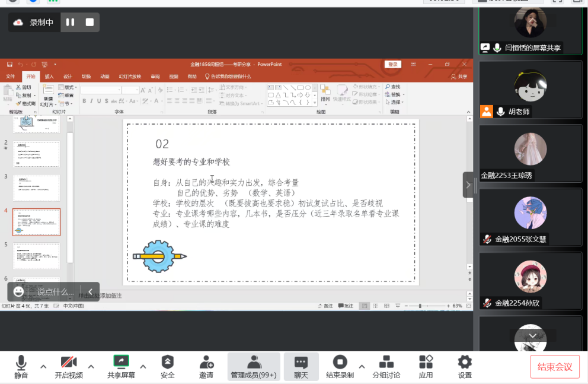Click the 结束会议 (End Meeting) button

click(x=554, y=367)
